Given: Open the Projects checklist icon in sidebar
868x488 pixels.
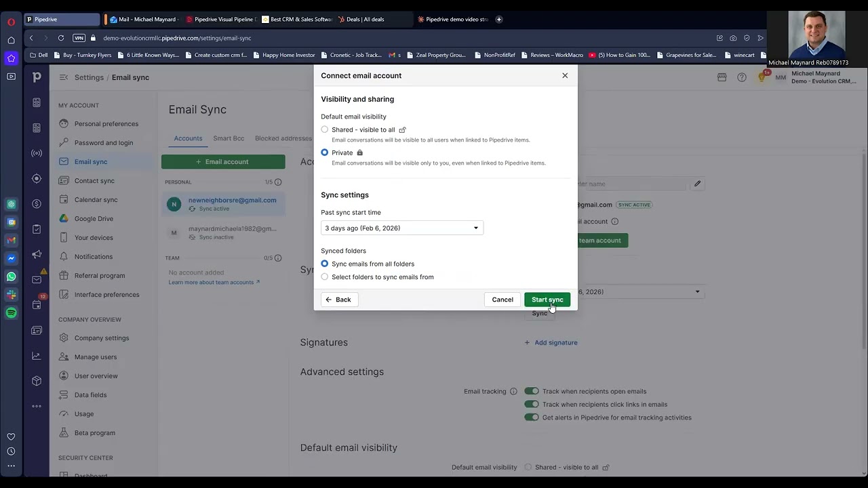Looking at the screenshot, I should pos(37,229).
